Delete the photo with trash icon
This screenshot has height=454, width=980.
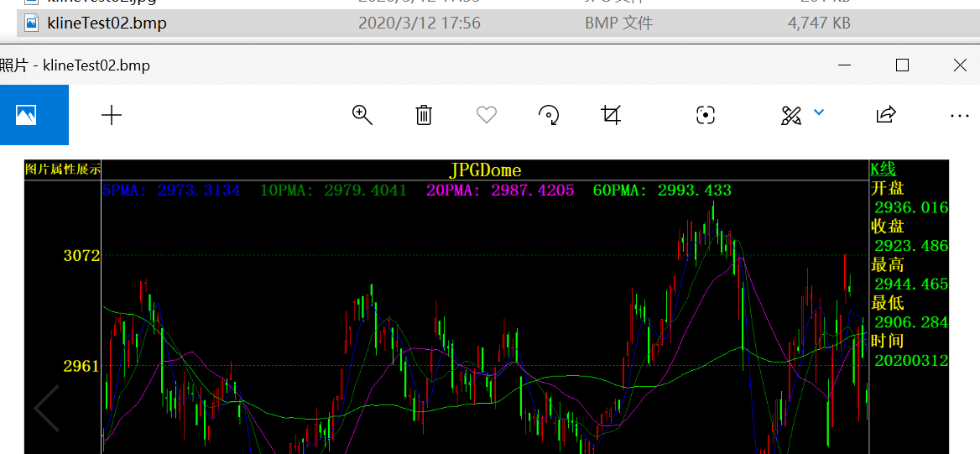click(x=424, y=115)
